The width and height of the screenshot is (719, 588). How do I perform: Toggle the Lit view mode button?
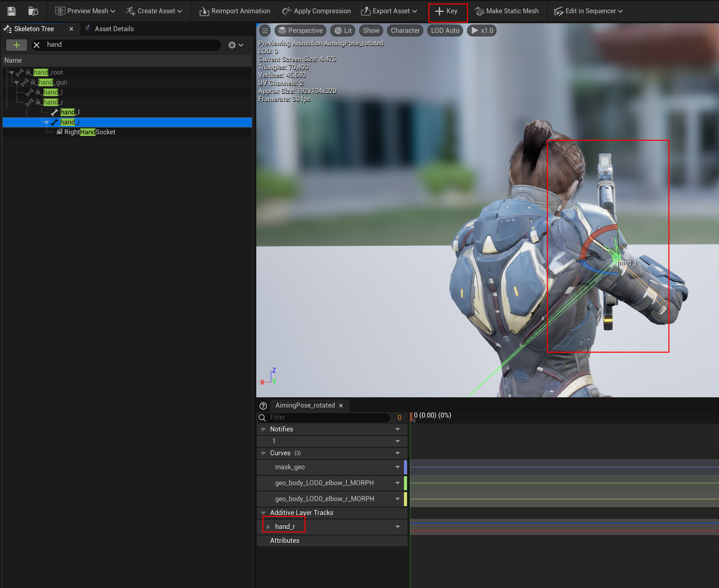point(343,31)
